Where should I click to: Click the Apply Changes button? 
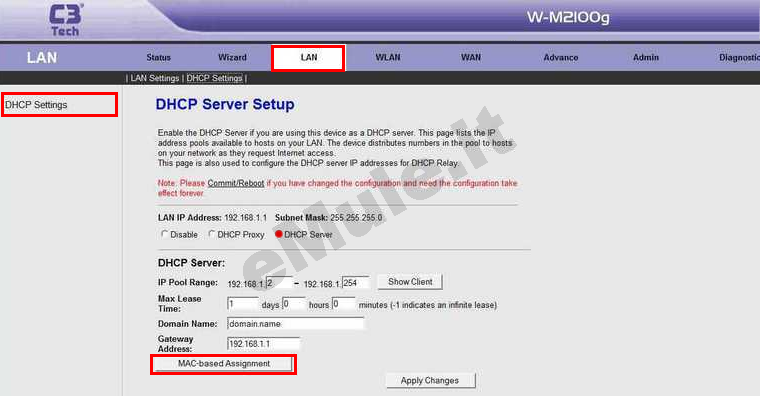click(x=430, y=380)
